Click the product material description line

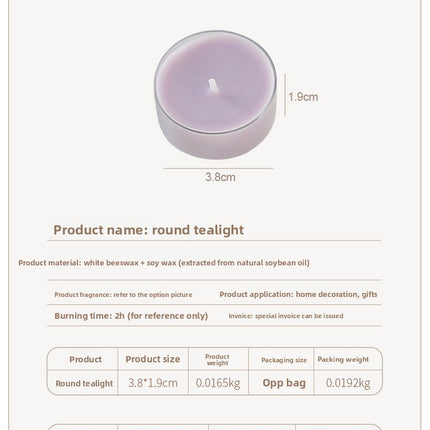coord(164,263)
